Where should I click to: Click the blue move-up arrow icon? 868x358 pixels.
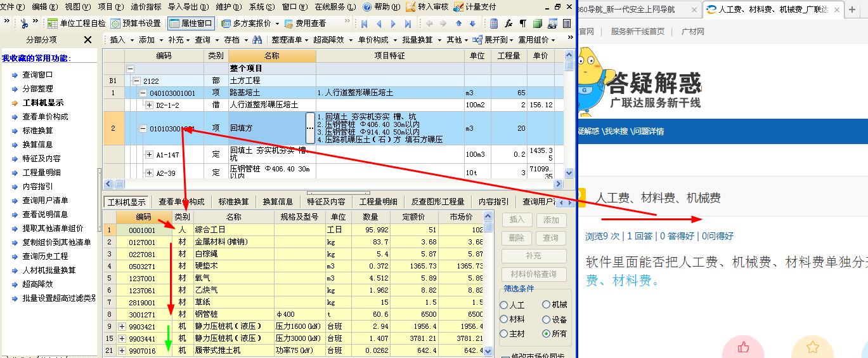click(458, 23)
